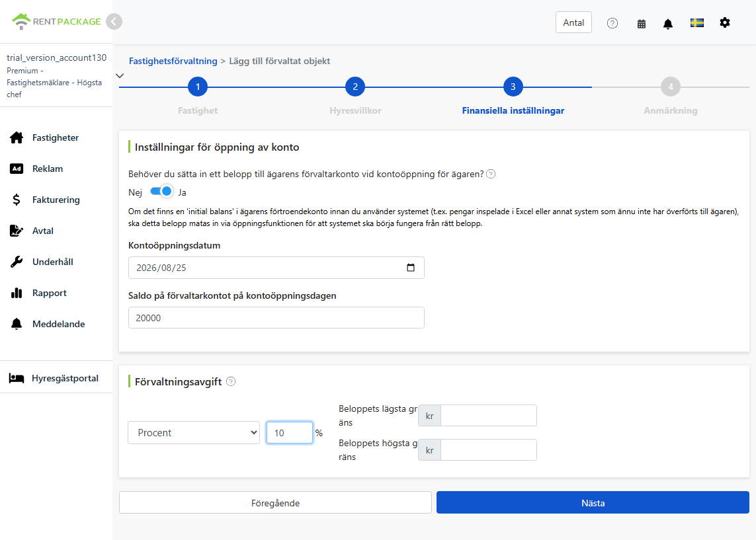The image size is (756, 540).
Task: Show help tooltip next to account opening question
Action: (x=491, y=174)
